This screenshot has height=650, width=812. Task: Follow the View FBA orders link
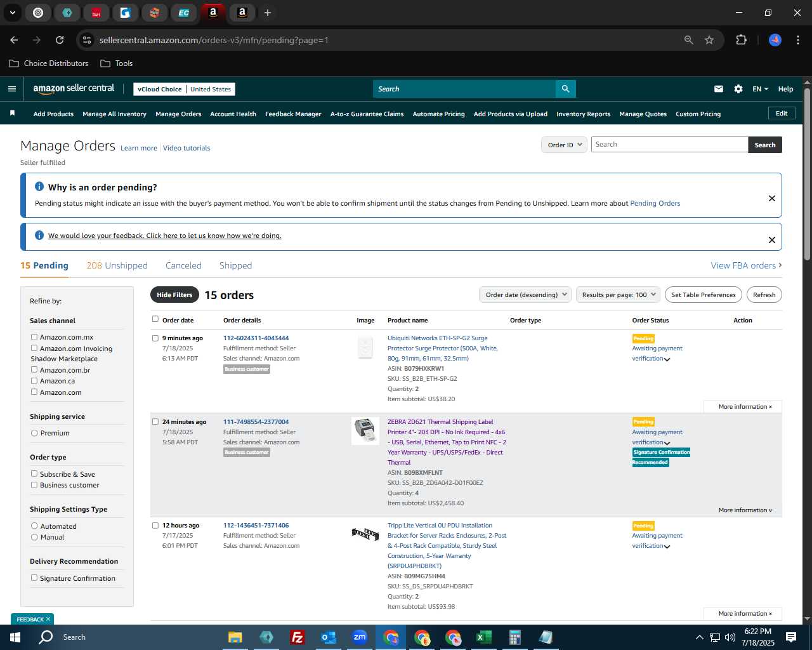(x=746, y=265)
